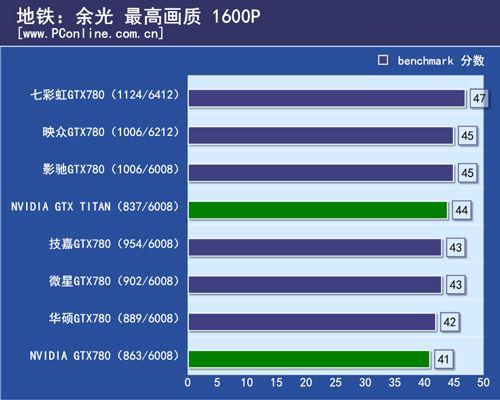
Task: Select the chart title "地铁：余光 最高画质 1600P"
Action: [x=138, y=16]
